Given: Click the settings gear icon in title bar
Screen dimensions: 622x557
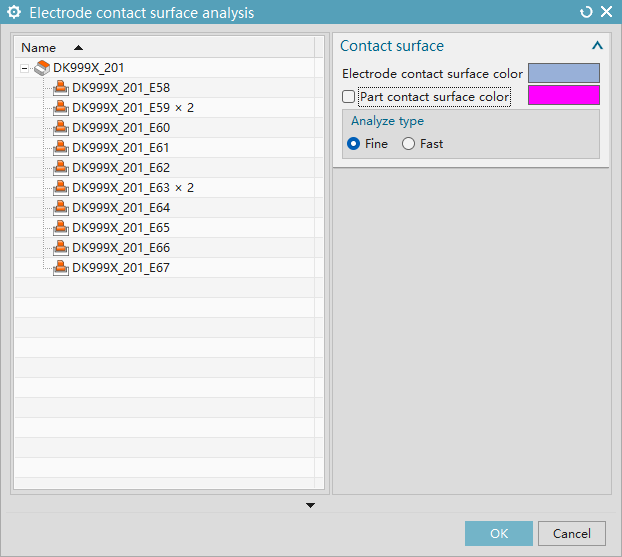Looking at the screenshot, I should (x=14, y=13).
